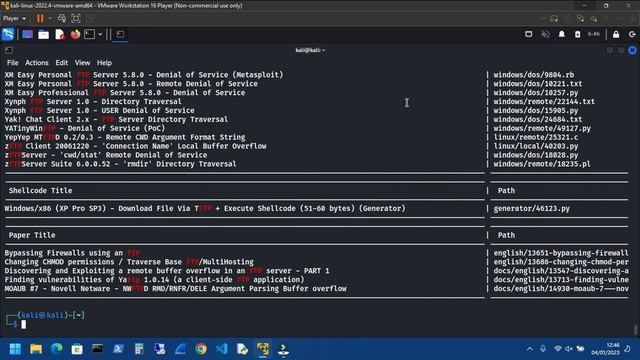The height and width of the screenshot is (360, 640).
Task: Launch Firefox from the Kali panel
Action: click(75, 34)
